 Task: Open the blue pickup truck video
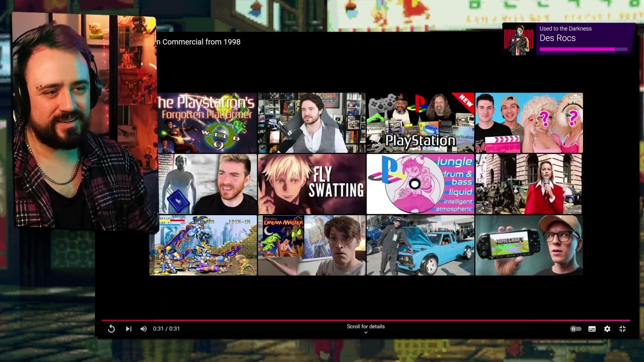pos(421,245)
